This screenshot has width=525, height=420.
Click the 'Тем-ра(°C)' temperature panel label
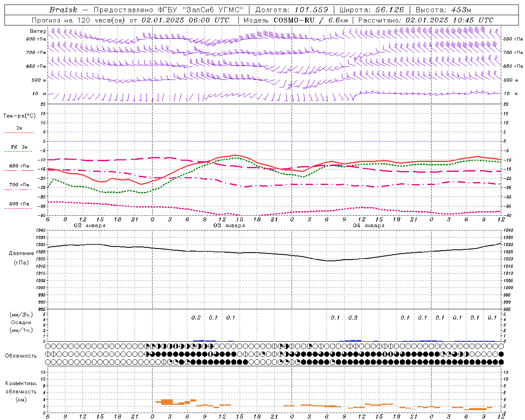pos(19,116)
